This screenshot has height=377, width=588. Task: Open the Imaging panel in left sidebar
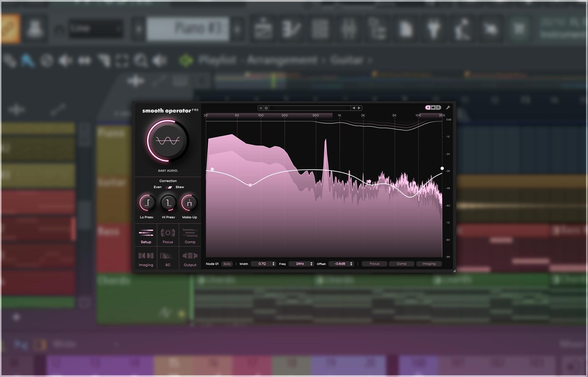click(146, 259)
